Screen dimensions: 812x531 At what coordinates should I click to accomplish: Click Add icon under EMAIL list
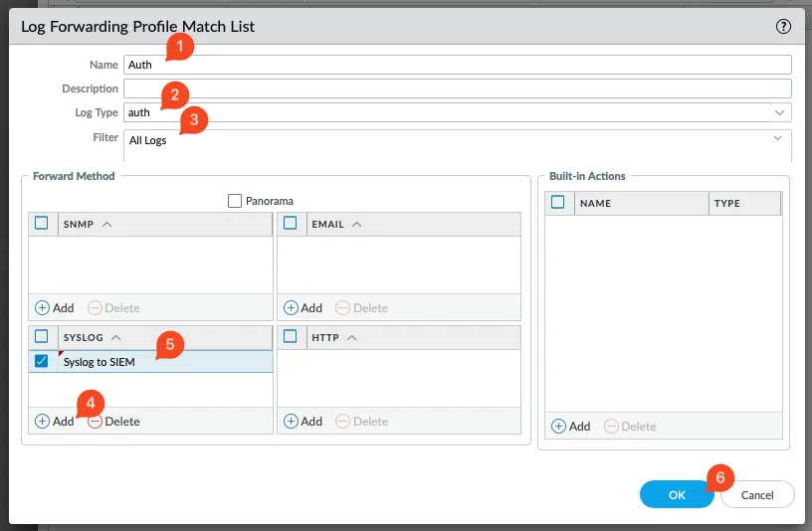292,308
